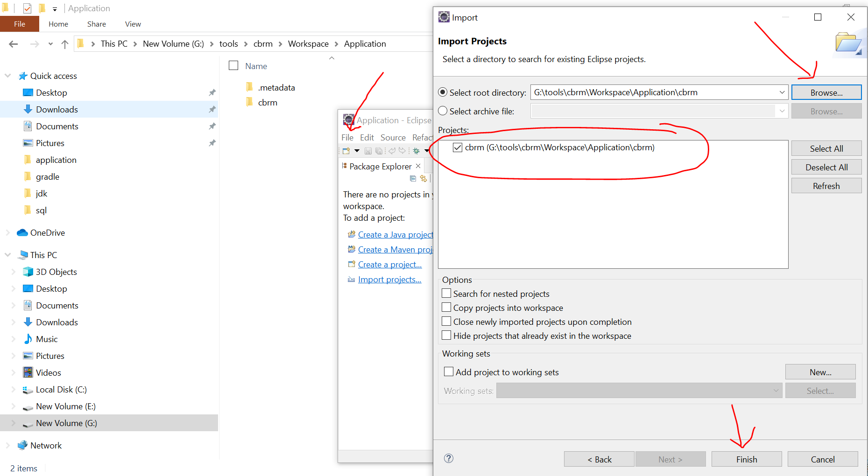Enable Search for nested projects
This screenshot has height=476, width=868.
pos(446,294)
